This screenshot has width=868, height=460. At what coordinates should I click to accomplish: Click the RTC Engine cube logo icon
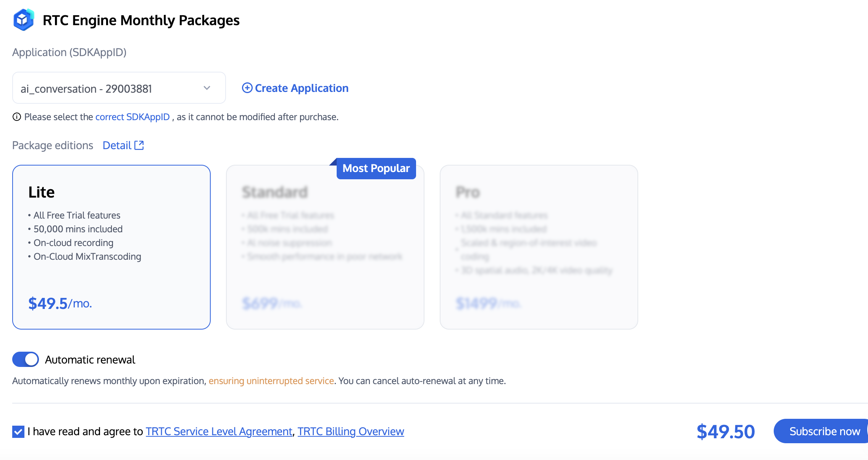point(23,20)
